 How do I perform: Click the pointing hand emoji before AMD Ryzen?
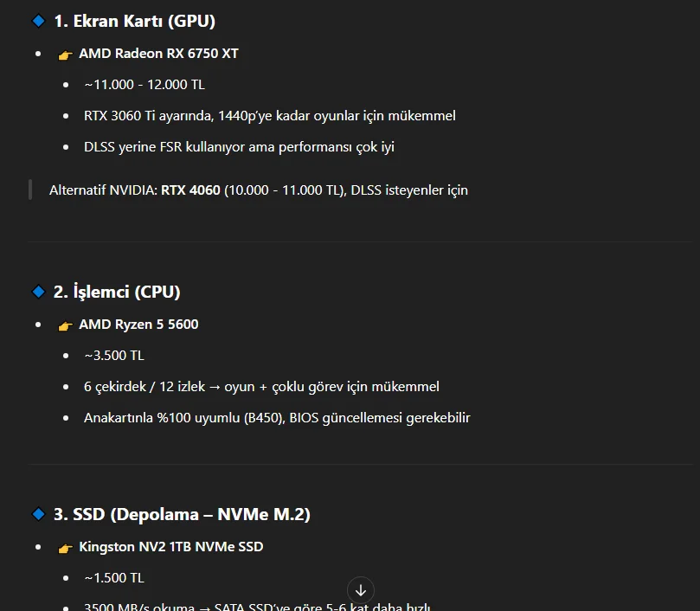(x=65, y=325)
